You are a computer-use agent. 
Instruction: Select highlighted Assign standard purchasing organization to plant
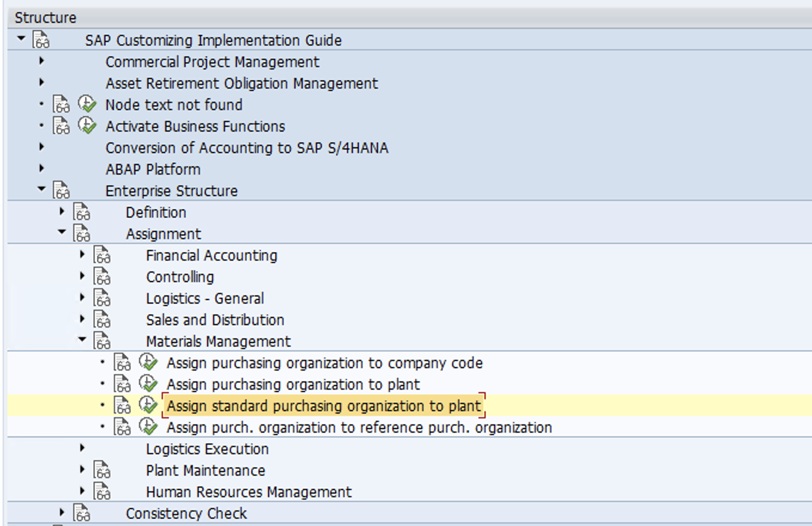[x=323, y=406]
